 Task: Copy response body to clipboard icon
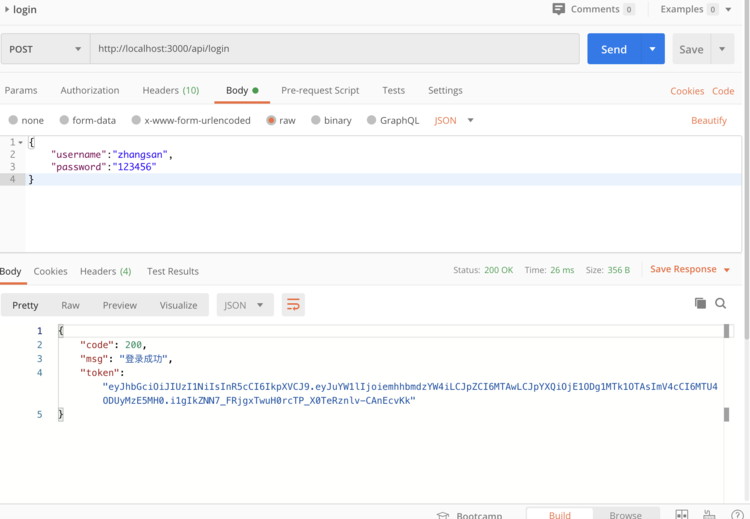coord(700,303)
